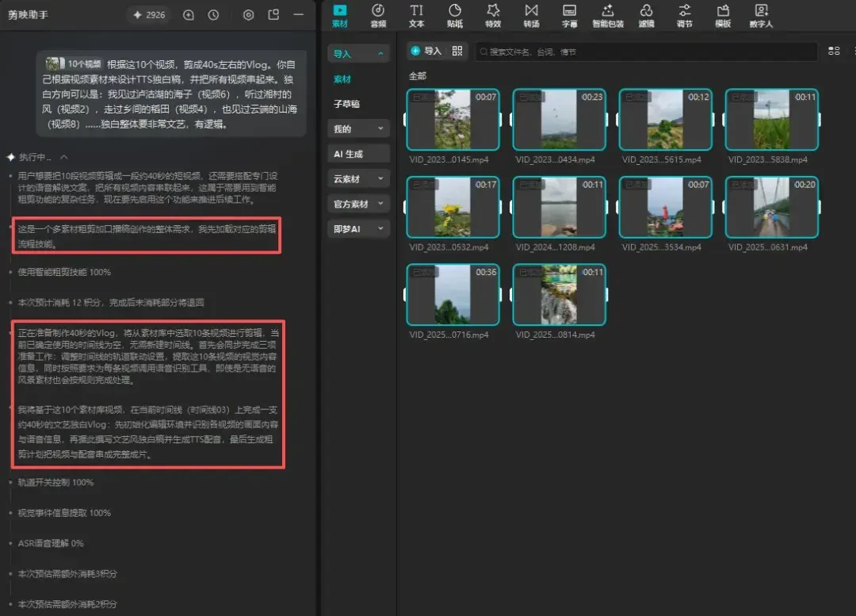Open the 模板 templates tab

tap(723, 15)
